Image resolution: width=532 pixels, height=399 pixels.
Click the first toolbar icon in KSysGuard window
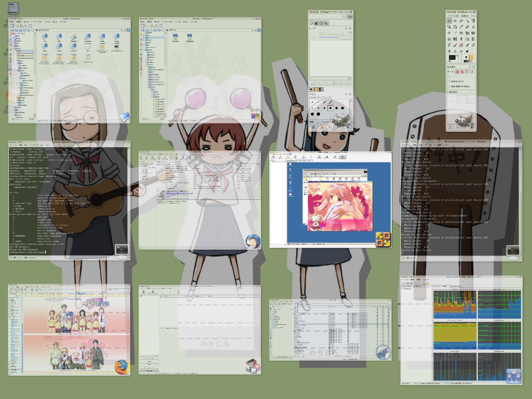point(404,283)
